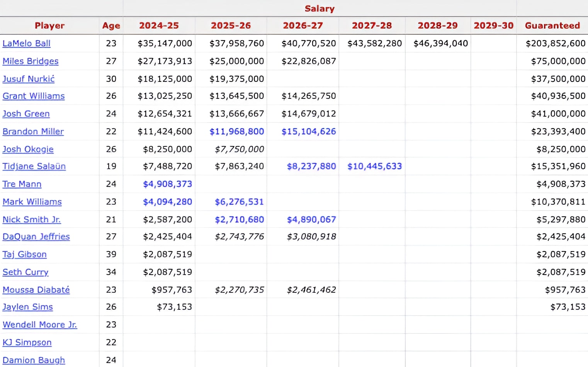Open Mark Williams' player page
The image size is (588, 367).
tap(32, 202)
